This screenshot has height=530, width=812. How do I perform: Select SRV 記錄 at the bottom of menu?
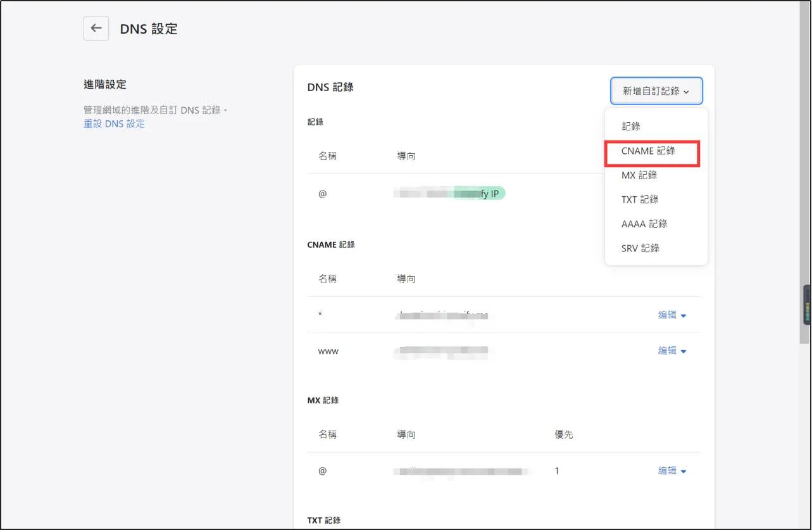(x=640, y=248)
